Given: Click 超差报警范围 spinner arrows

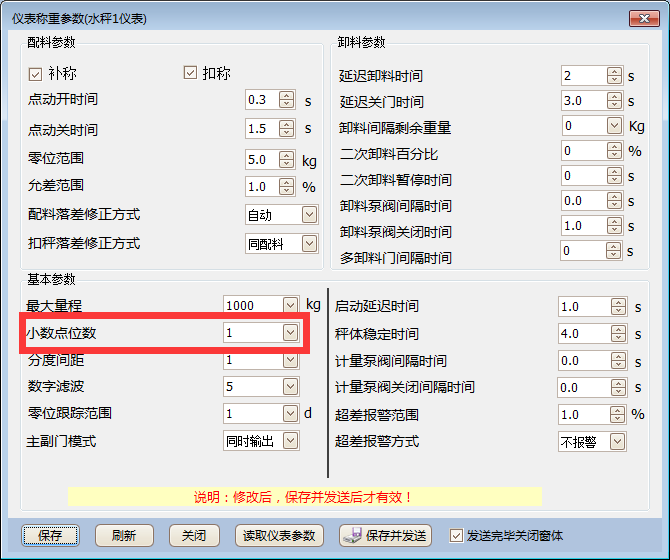Looking at the screenshot, I should (617, 414).
